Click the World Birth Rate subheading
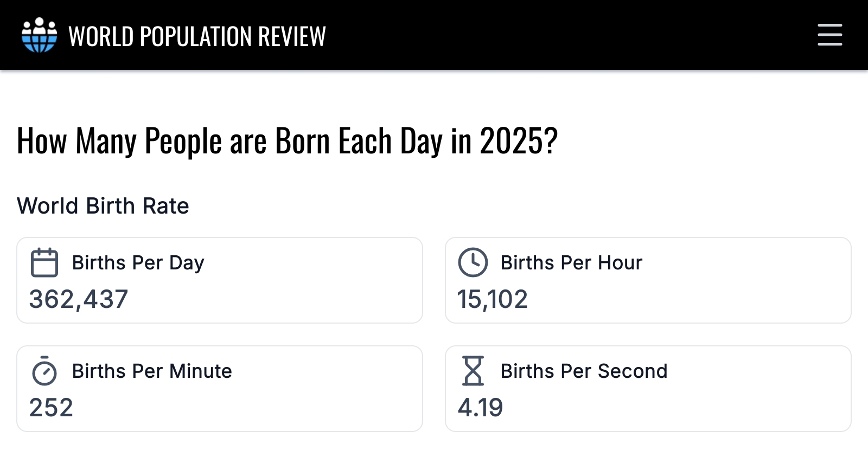This screenshot has height=451, width=868. pyautogui.click(x=103, y=206)
